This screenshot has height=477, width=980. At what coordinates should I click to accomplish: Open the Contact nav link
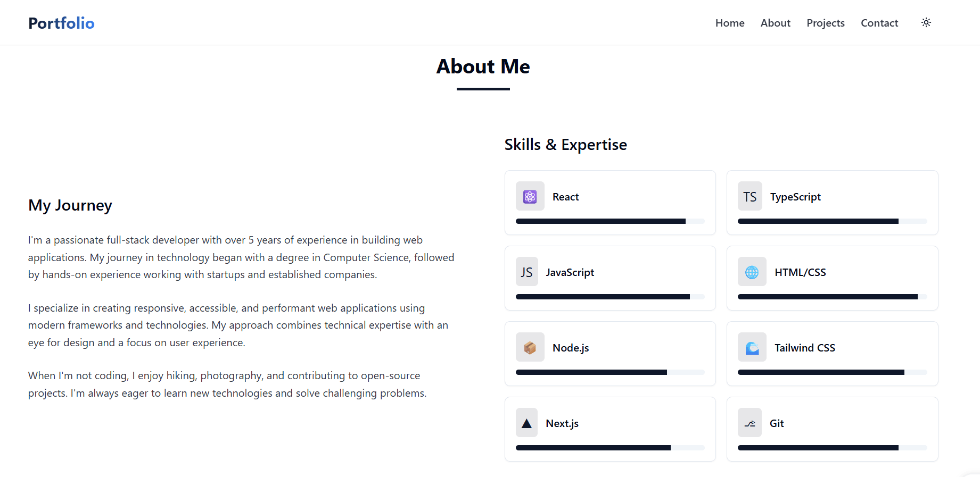click(879, 23)
